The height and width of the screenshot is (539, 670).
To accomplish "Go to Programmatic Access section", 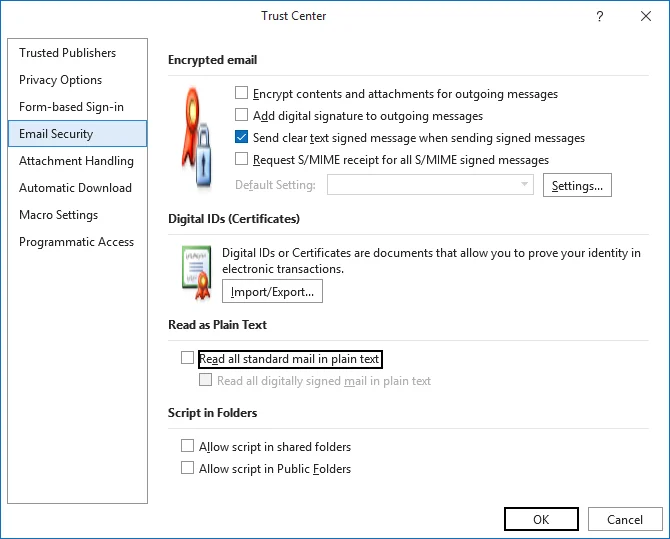I will (77, 242).
